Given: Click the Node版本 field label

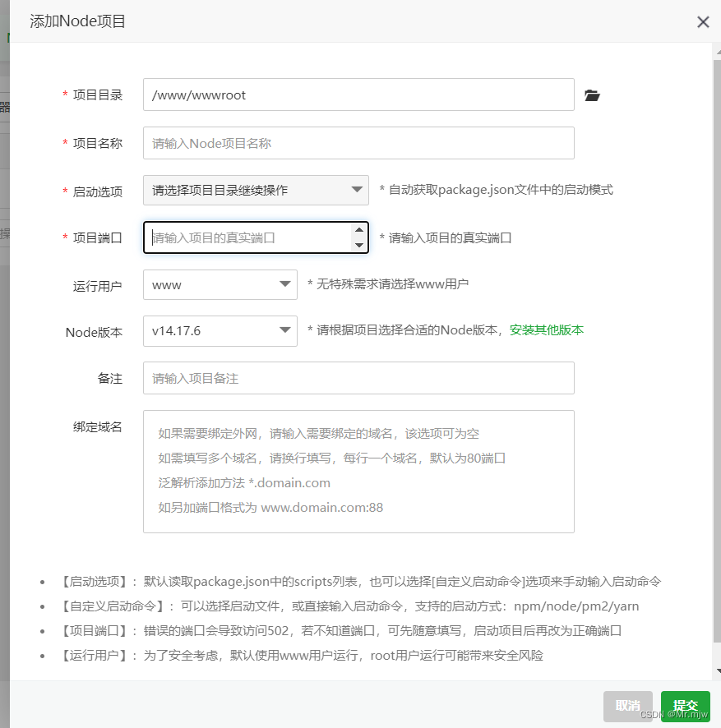Looking at the screenshot, I should [94, 333].
